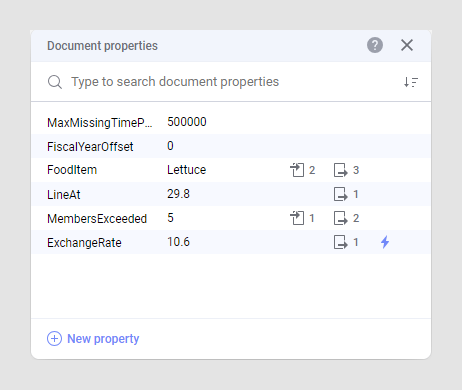Screen dimensions: 462x390
Task: Open the sort order options icon
Action: (411, 82)
